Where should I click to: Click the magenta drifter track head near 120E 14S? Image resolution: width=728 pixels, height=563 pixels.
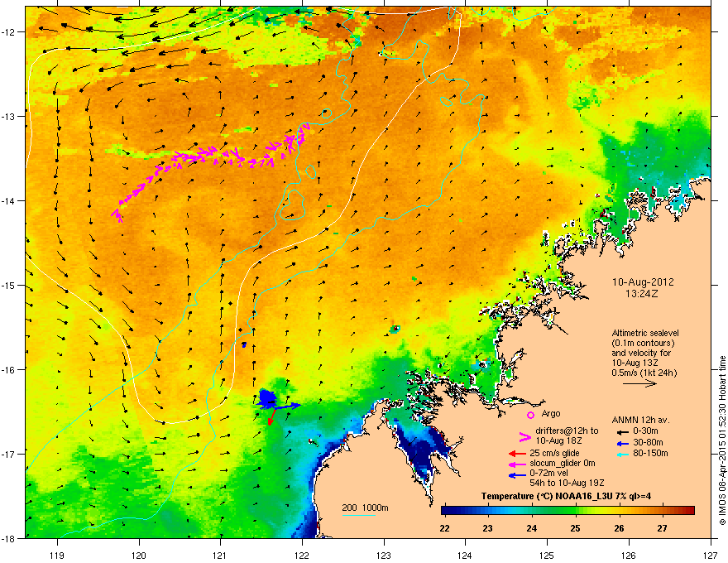[x=117, y=214]
